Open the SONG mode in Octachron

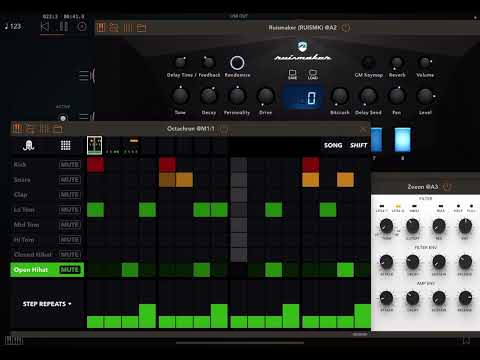click(x=333, y=145)
